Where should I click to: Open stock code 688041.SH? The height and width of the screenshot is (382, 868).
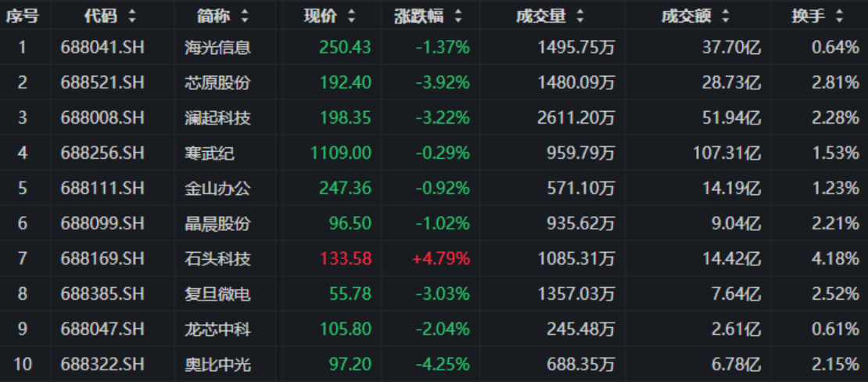(102, 48)
